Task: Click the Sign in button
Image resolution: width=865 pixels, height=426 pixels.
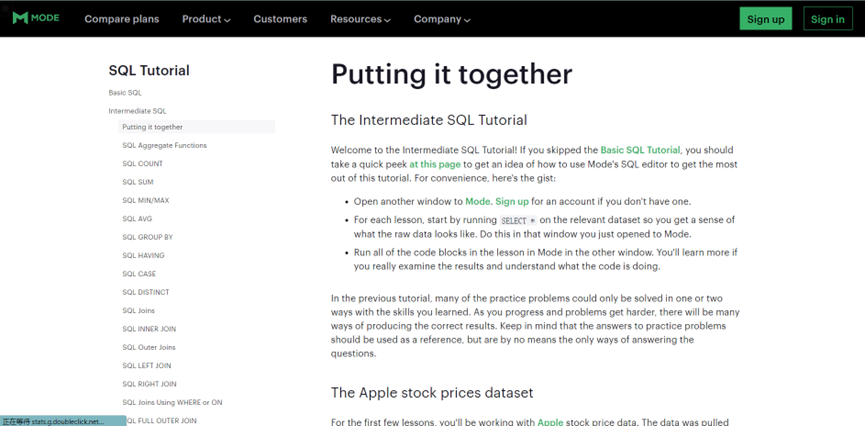Action: (827, 19)
